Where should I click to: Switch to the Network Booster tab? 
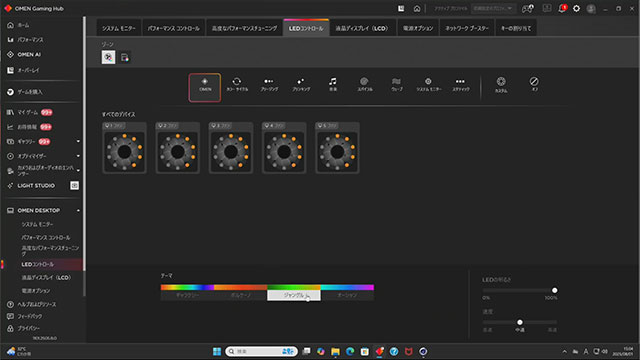[x=467, y=28]
